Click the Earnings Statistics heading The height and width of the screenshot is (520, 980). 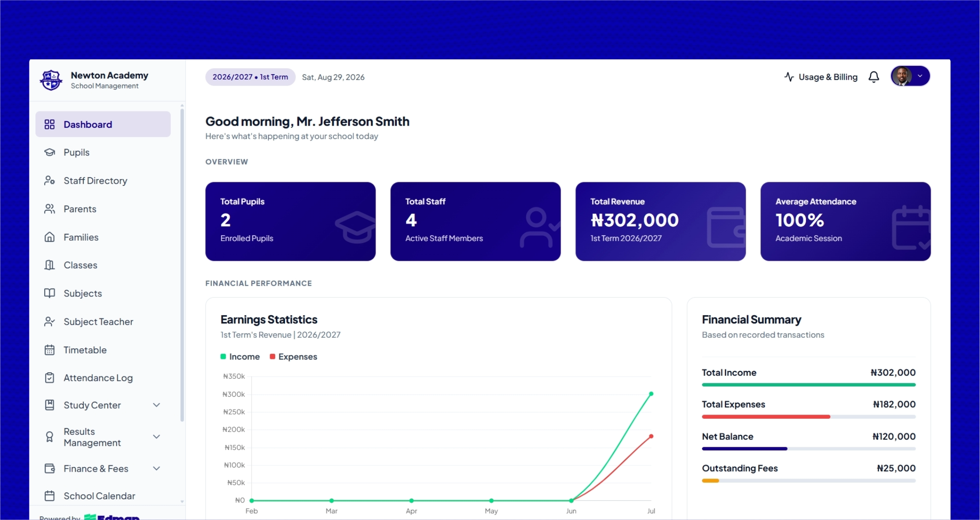click(269, 319)
